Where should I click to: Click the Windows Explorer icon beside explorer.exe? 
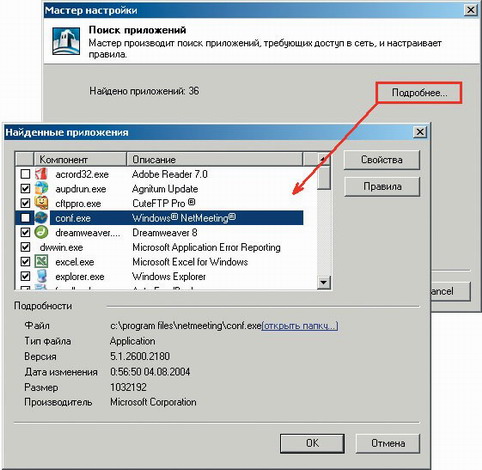(x=41, y=276)
